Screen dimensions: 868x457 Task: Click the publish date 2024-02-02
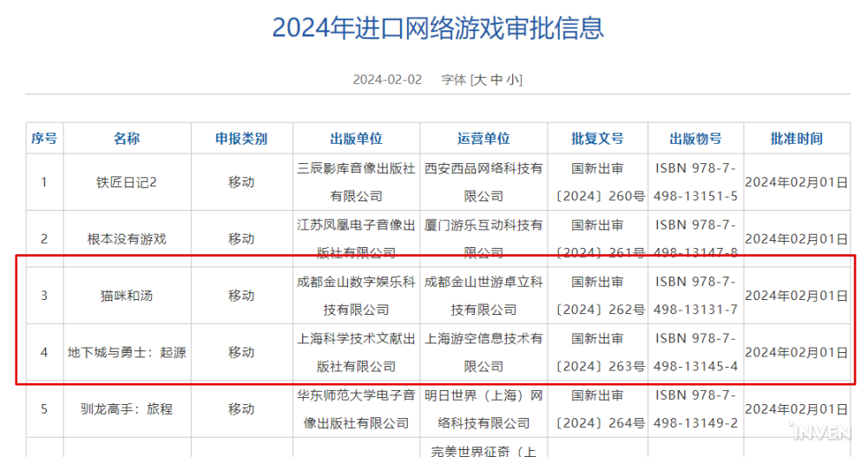point(387,80)
